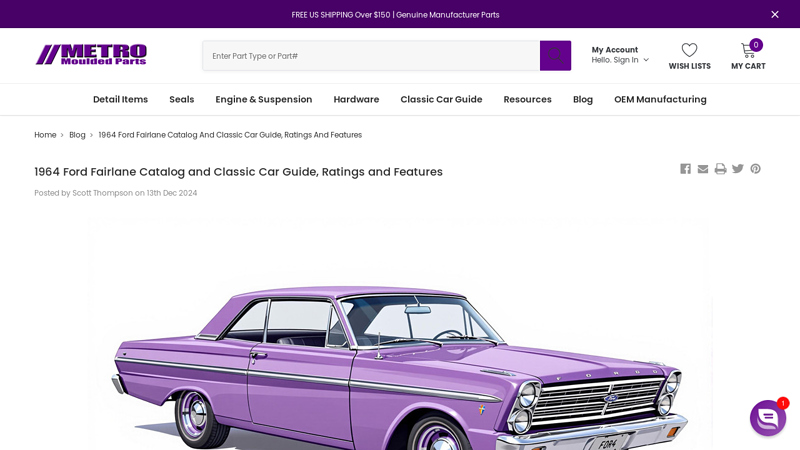800x450 pixels.
Task: Submit search with the magnifier button
Action: point(555,56)
